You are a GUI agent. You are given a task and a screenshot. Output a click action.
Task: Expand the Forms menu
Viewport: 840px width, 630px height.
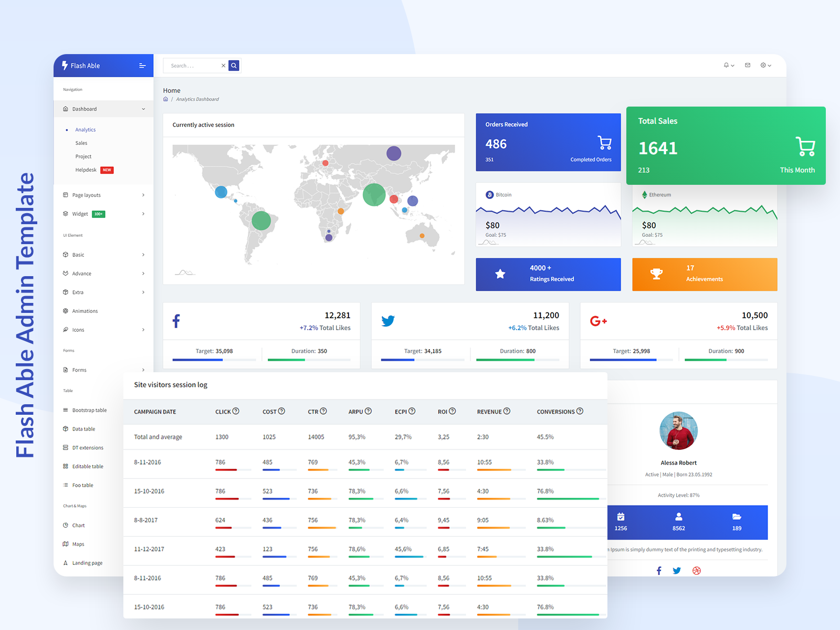[x=80, y=370]
